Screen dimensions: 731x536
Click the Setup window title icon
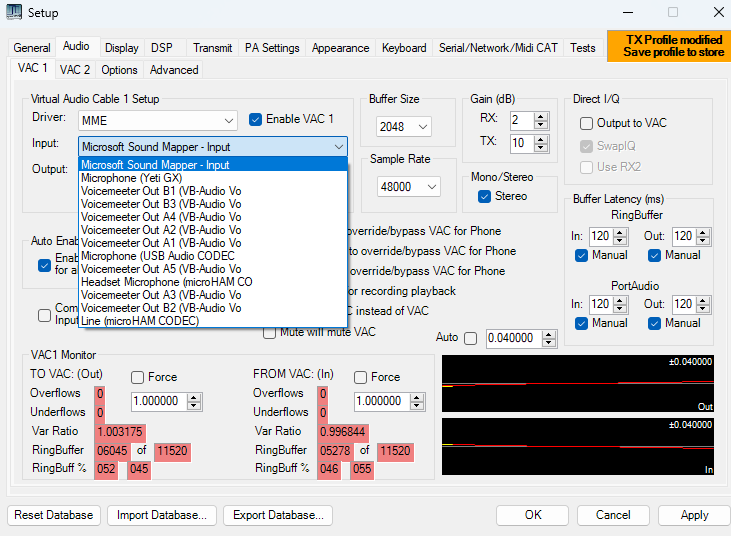tap(14, 12)
